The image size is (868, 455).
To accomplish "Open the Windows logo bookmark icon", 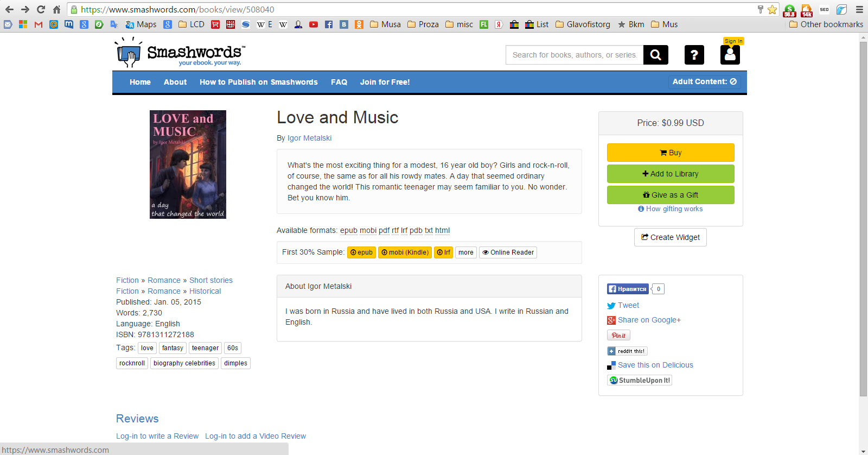I will 23,24.
